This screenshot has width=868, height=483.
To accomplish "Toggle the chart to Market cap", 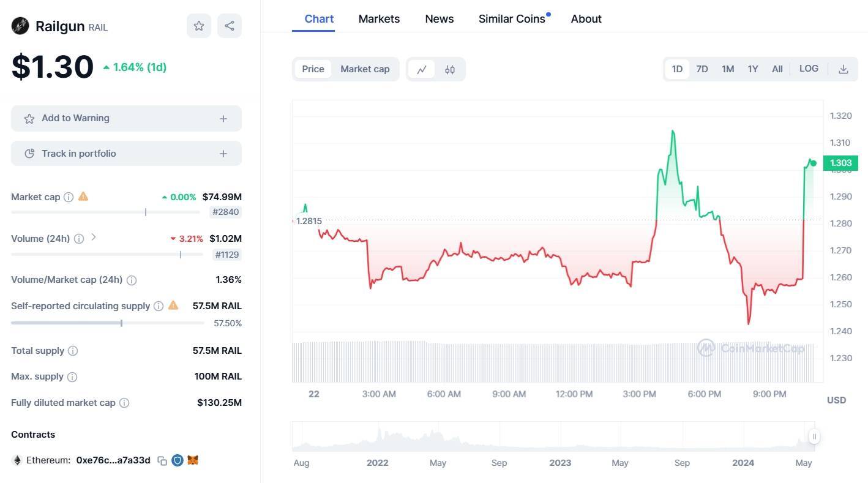I will [x=365, y=69].
